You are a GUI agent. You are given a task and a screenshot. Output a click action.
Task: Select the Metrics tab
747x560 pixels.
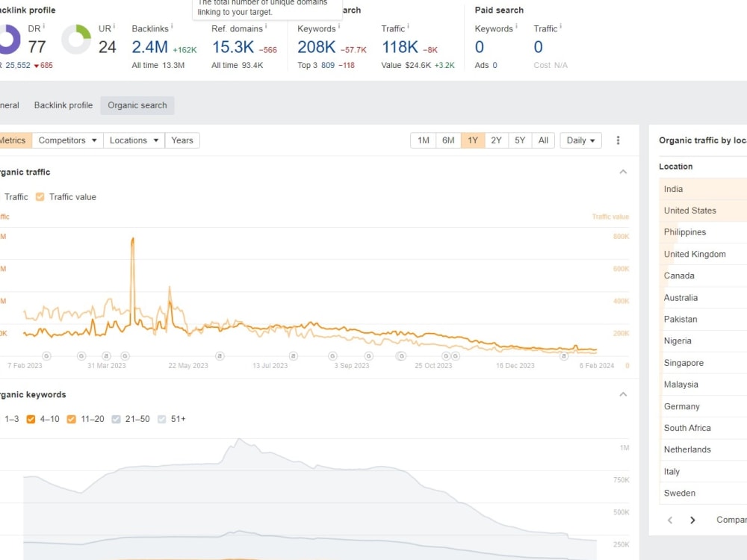[x=14, y=140]
